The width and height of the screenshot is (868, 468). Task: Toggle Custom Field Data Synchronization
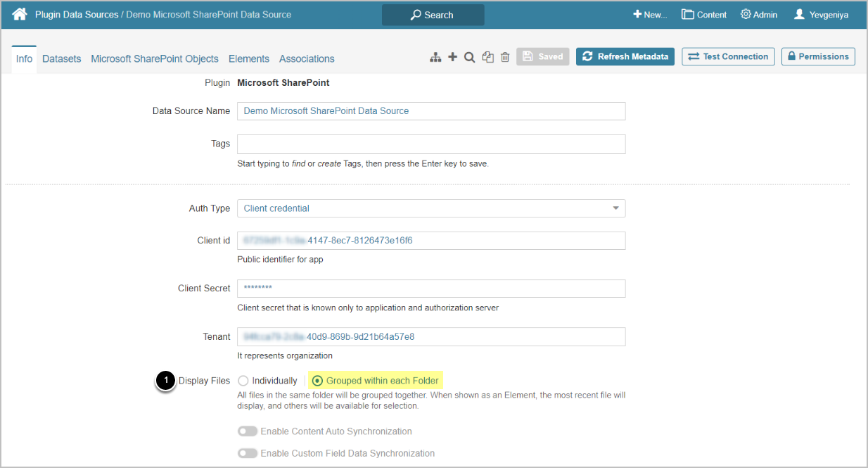248,453
